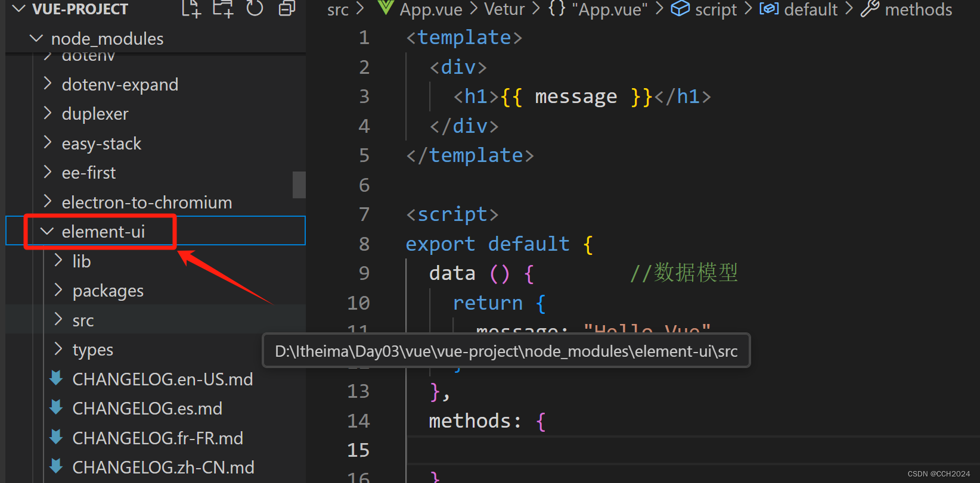Click line number 7 in the gutter
Image resolution: width=980 pixels, height=483 pixels.
pyautogui.click(x=364, y=214)
